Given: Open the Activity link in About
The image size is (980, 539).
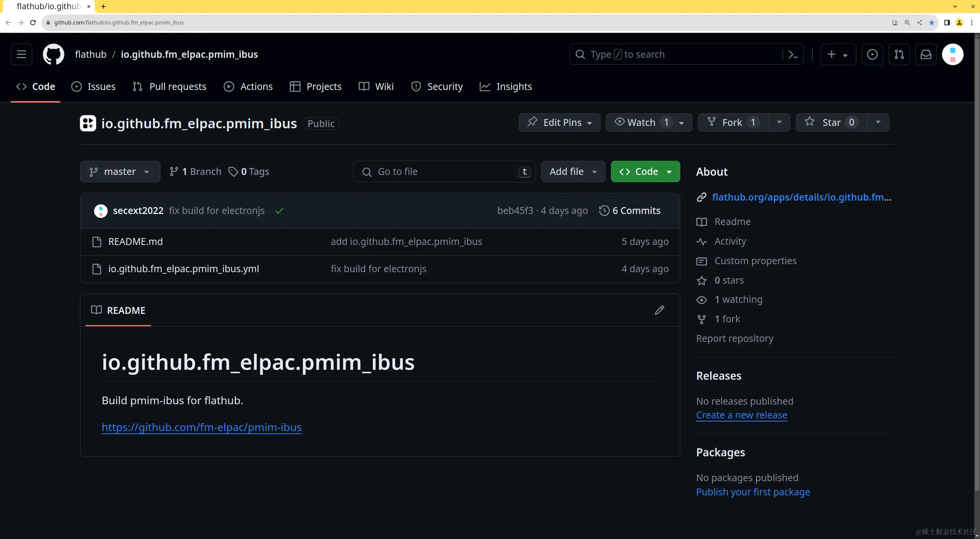Looking at the screenshot, I should 730,241.
